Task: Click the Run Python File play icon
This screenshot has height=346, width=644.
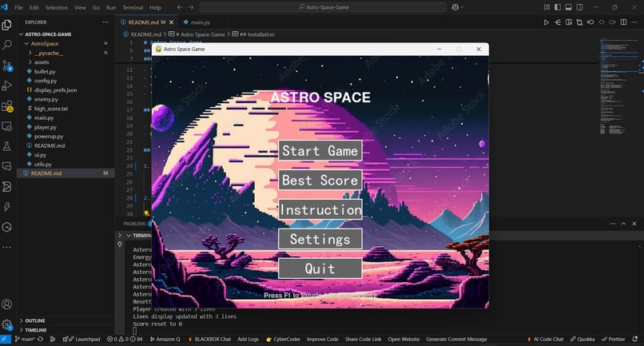Action: tap(546, 22)
